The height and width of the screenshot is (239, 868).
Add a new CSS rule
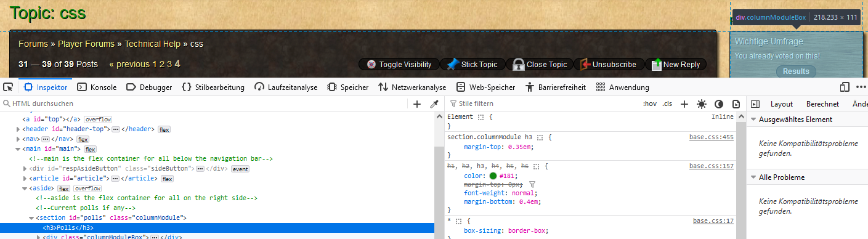684,103
